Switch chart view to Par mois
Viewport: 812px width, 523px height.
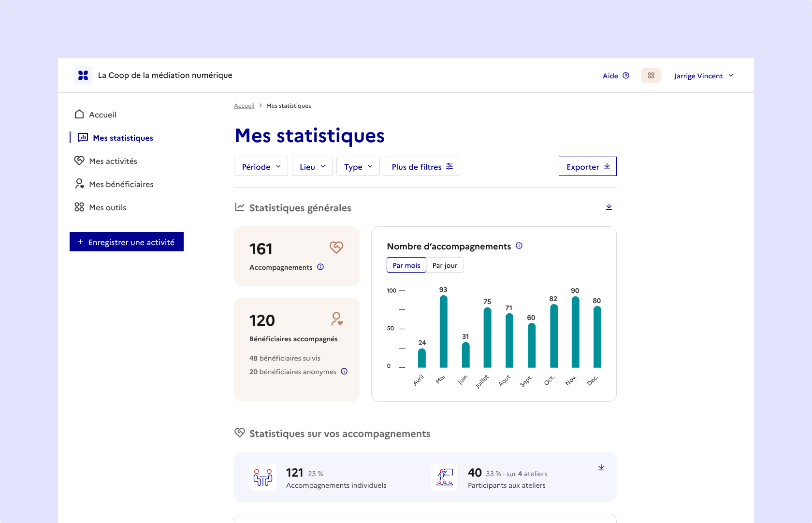[x=406, y=265]
